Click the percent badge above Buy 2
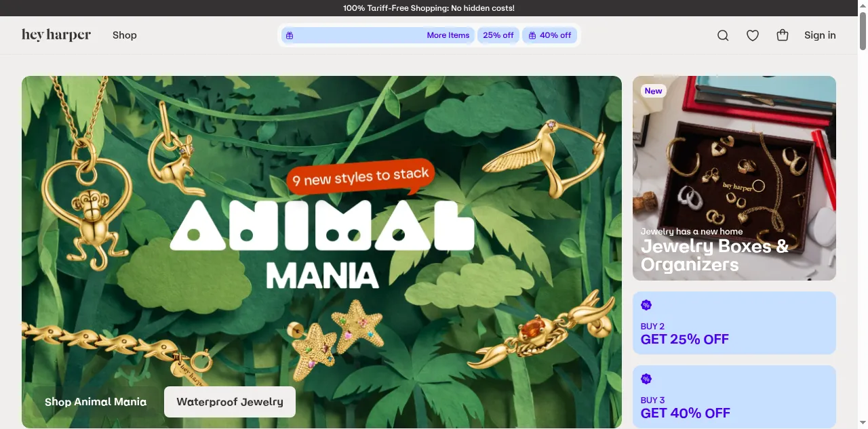The height and width of the screenshot is (429, 868). tap(646, 305)
